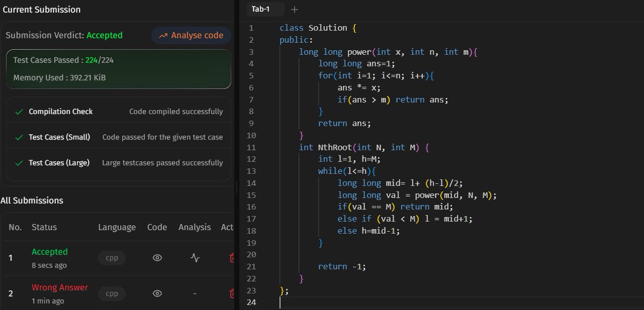Delete the Wrong Answer submission
The image size is (644, 310).
[232, 293]
